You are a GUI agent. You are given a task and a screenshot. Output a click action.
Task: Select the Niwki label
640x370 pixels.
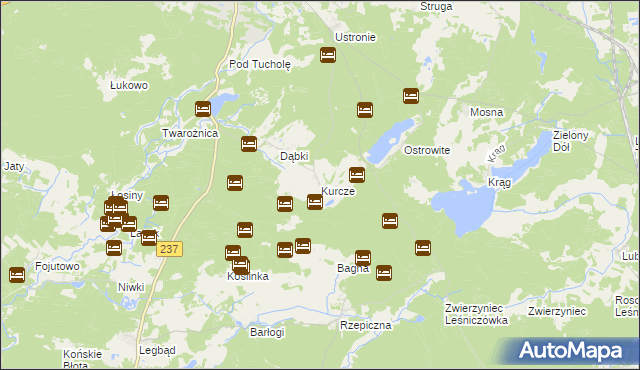coord(131,287)
